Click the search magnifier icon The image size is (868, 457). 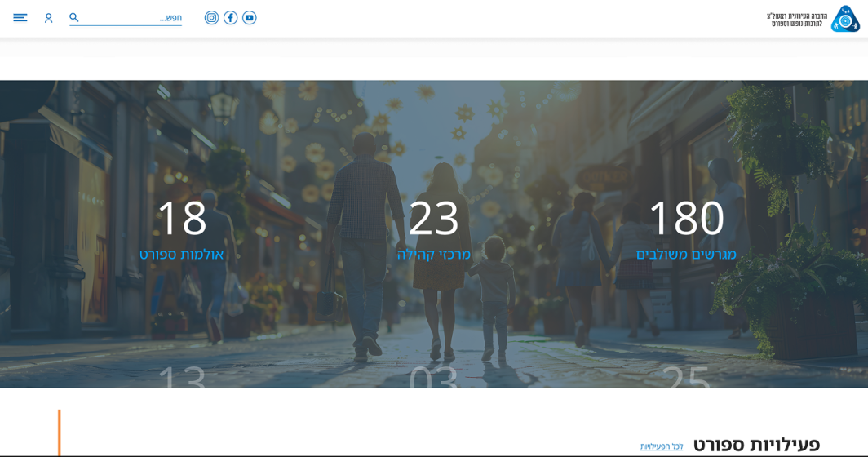(x=74, y=17)
